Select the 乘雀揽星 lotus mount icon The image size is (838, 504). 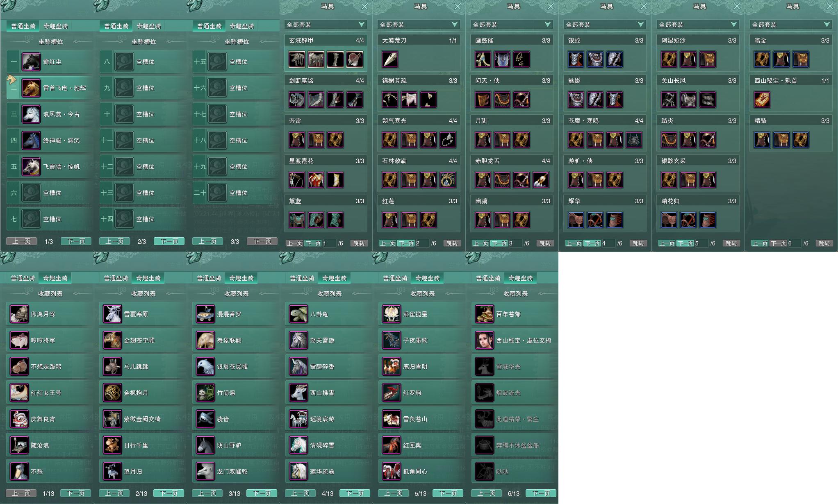[x=392, y=314]
